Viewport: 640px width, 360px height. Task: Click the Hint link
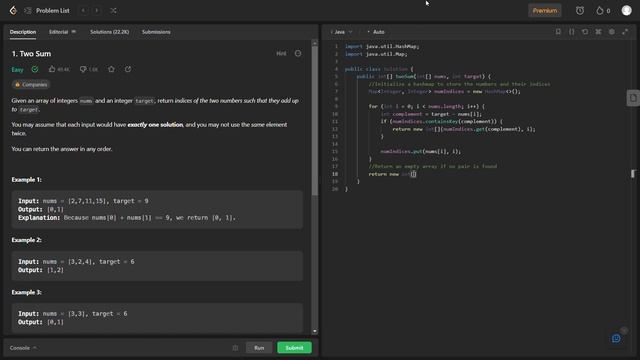(281, 53)
